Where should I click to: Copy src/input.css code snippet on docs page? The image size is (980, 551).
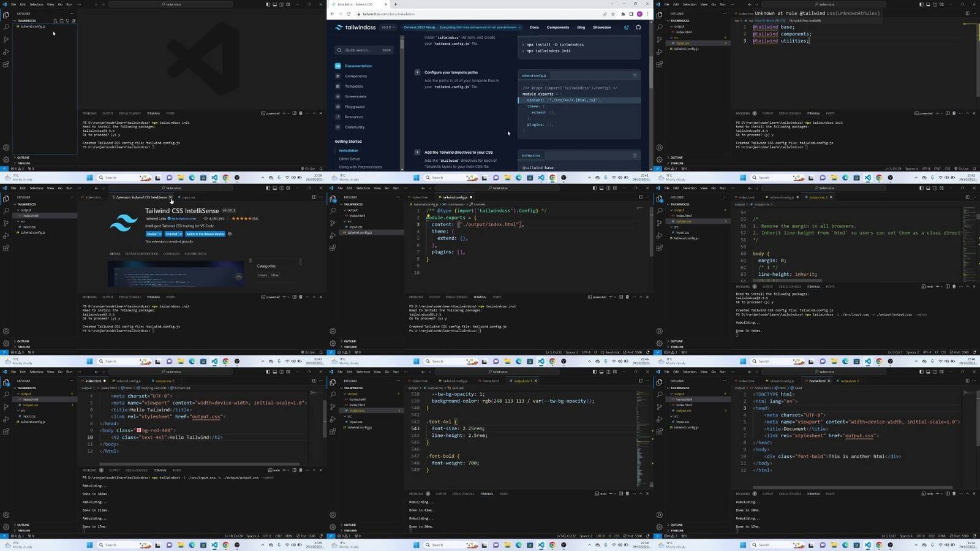(x=635, y=155)
